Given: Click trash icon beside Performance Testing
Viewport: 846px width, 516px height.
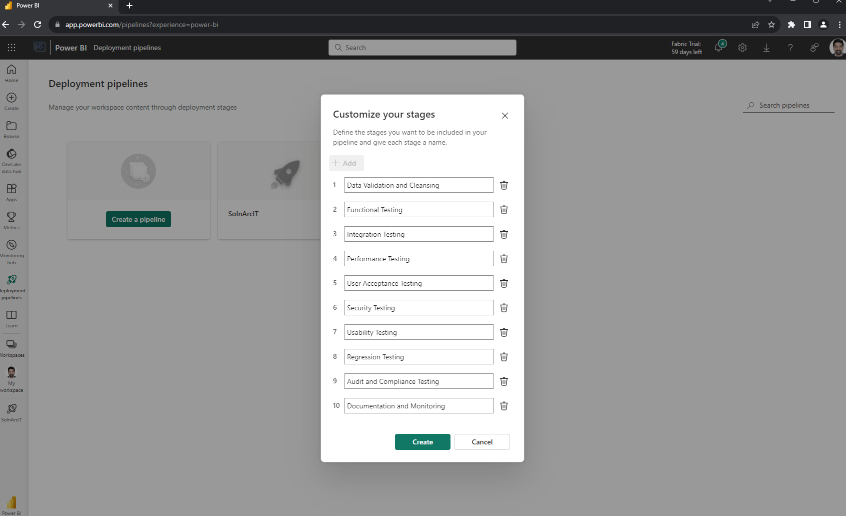Looking at the screenshot, I should (503, 259).
